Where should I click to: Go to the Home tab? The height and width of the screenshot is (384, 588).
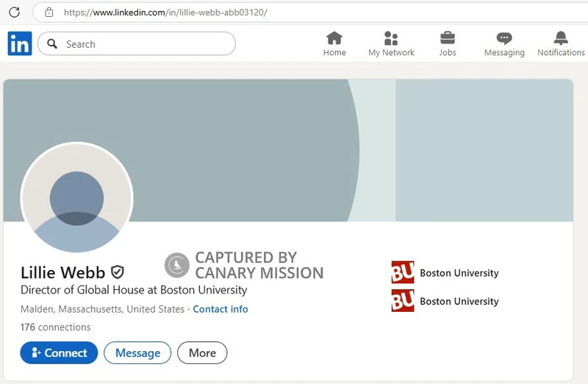(x=334, y=44)
